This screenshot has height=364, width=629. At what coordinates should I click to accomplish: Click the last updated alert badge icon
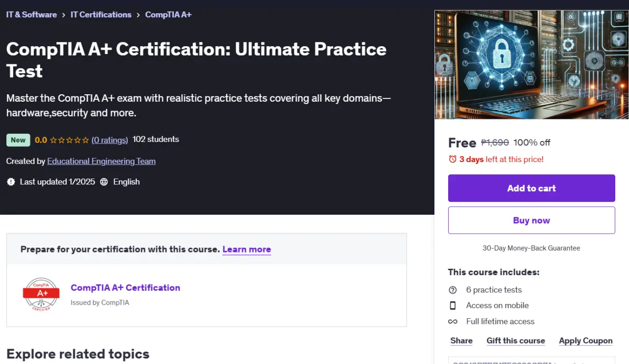(x=11, y=182)
